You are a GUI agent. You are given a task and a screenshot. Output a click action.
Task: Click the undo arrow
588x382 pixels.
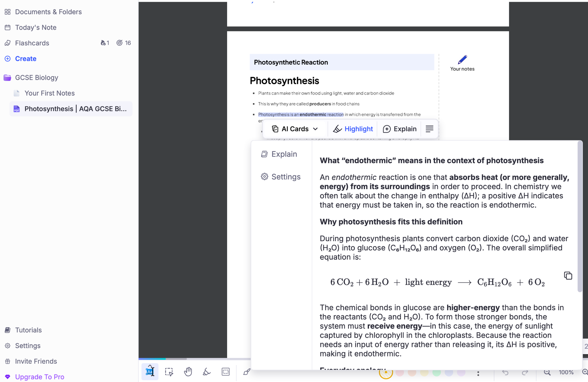click(505, 373)
